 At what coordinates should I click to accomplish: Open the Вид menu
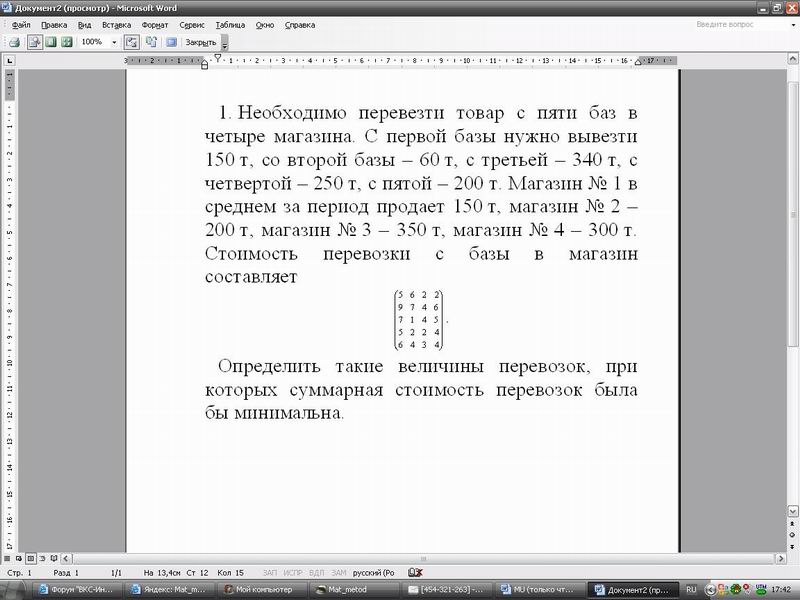pyautogui.click(x=85, y=25)
